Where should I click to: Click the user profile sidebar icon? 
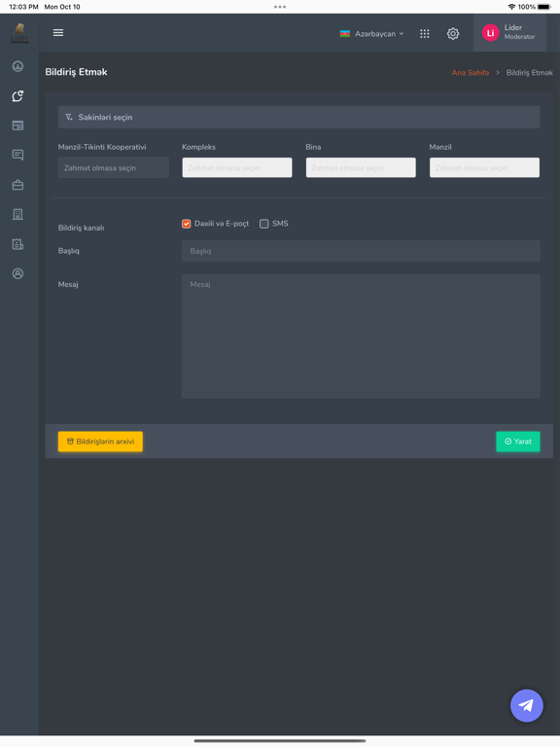17,273
